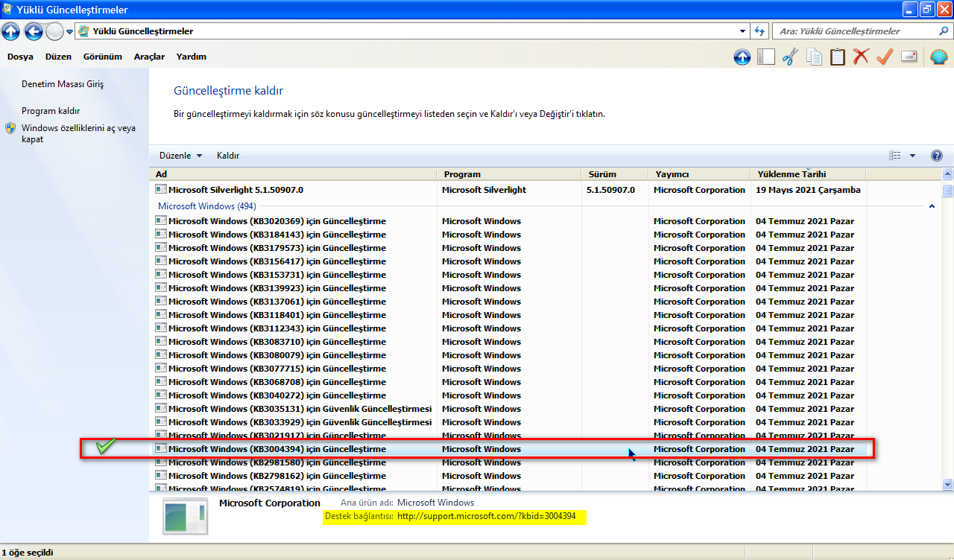Sort by the Sürüm column header

(615, 174)
